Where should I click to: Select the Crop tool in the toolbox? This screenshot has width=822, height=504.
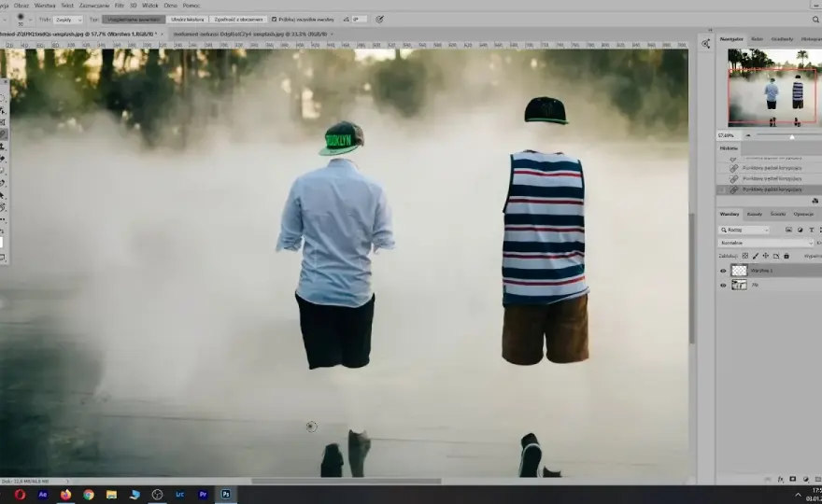(3, 122)
